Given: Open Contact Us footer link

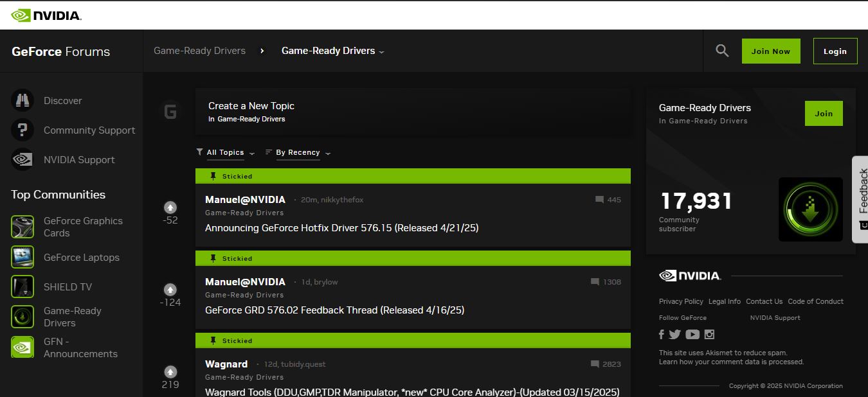Looking at the screenshot, I should coord(764,301).
